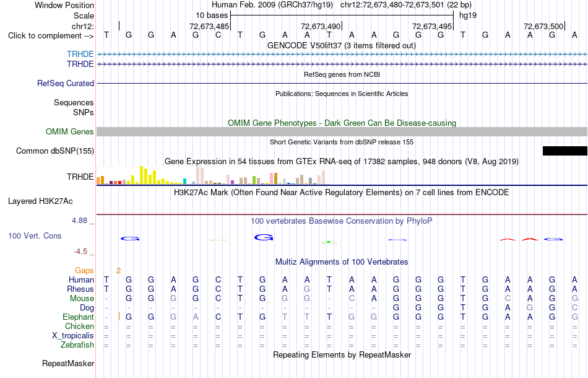The image size is (588, 378).
Task: Open the Layered H3K27Ac track label
Action: click(x=40, y=201)
